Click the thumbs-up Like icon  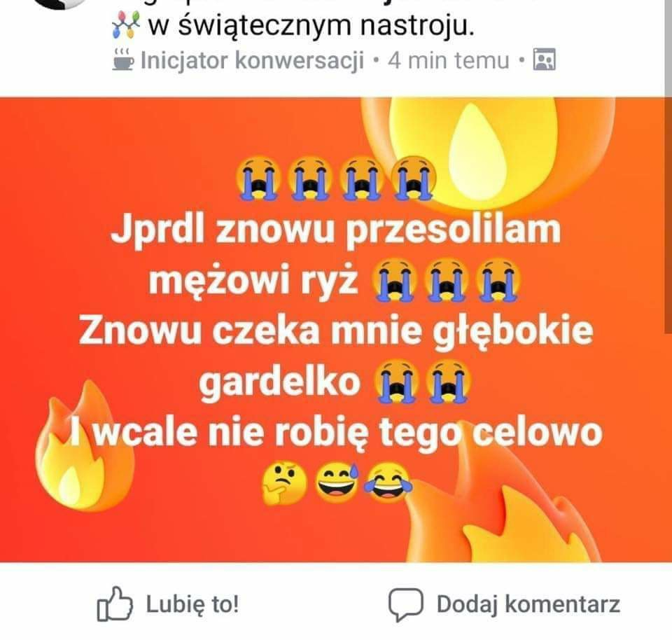[x=114, y=604]
